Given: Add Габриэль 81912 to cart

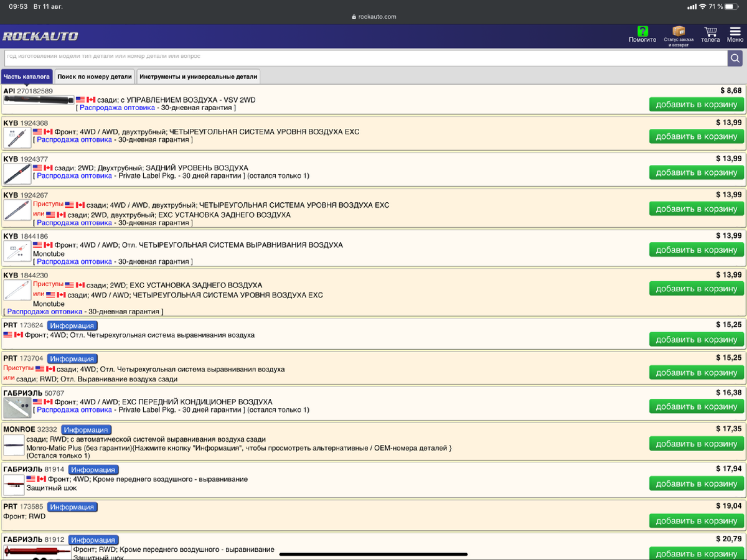Looking at the screenshot, I should click(696, 553).
